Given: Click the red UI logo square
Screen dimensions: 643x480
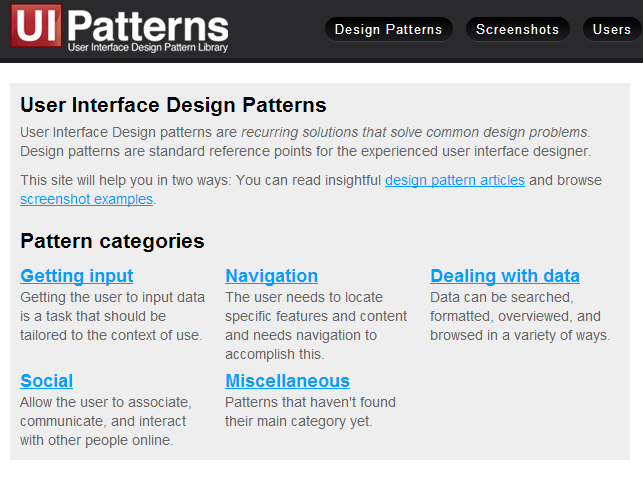Looking at the screenshot, I should pos(36,26).
